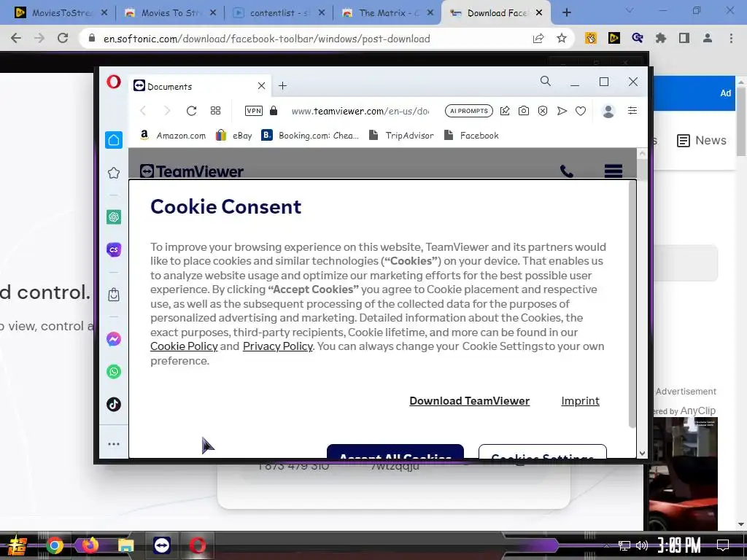Viewport: 747px width, 560px height.
Task: Toggle the Opera VPN badge
Action: 253,111
